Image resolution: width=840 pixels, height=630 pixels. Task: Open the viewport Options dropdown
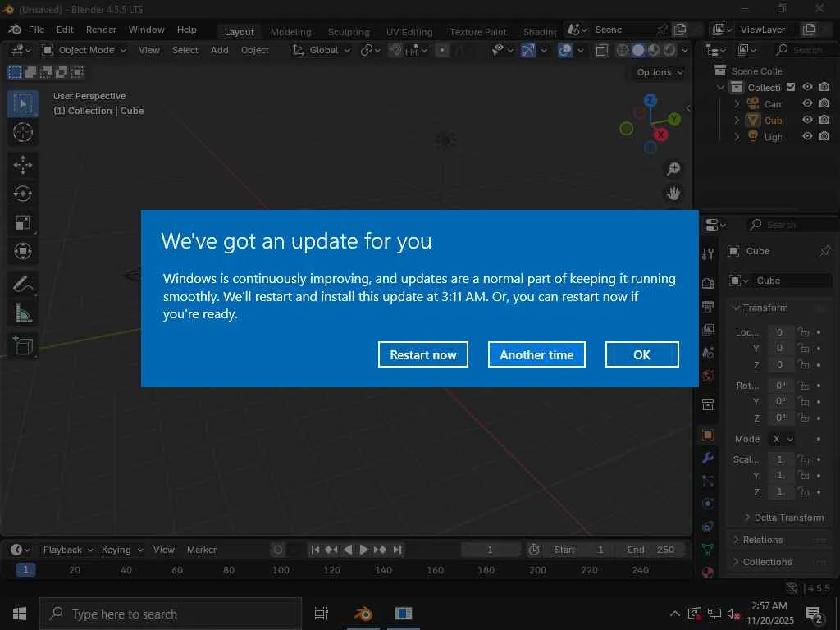(x=659, y=72)
